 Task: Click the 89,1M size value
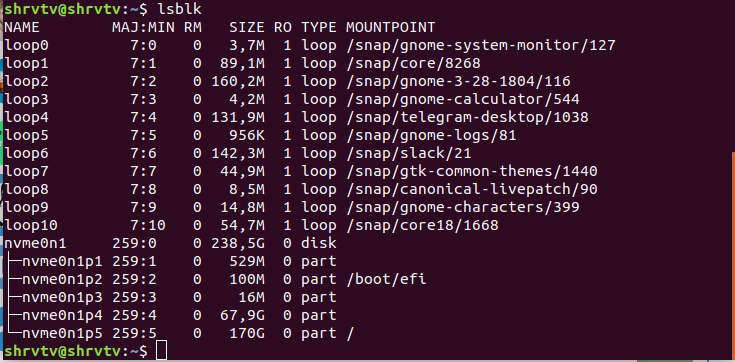coord(242,63)
